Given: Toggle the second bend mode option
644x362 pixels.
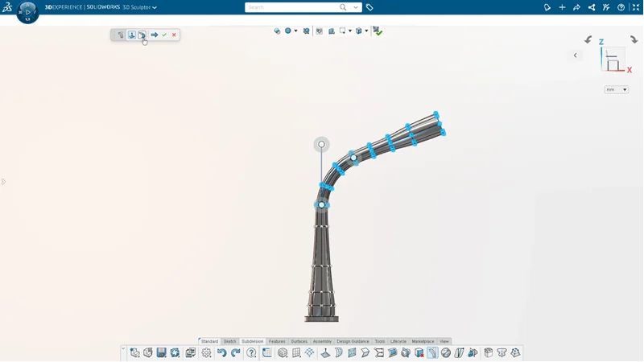Looking at the screenshot, I should 142,35.
